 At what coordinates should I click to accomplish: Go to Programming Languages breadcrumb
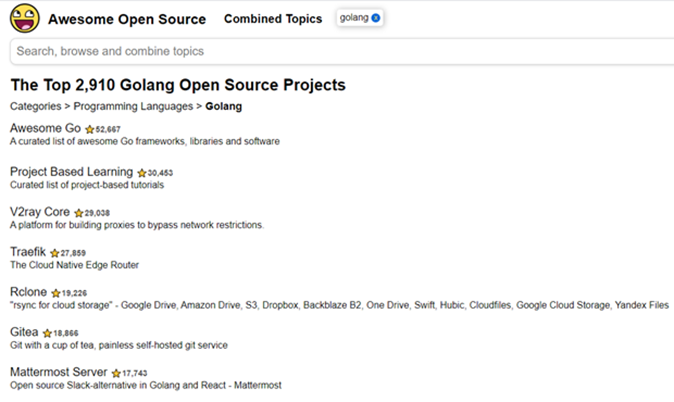[133, 106]
